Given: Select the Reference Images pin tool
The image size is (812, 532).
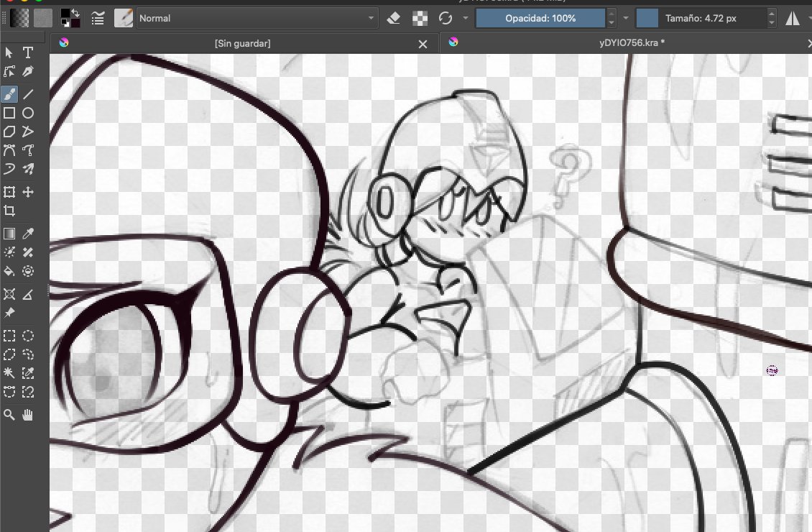Looking at the screenshot, I should click(x=9, y=313).
